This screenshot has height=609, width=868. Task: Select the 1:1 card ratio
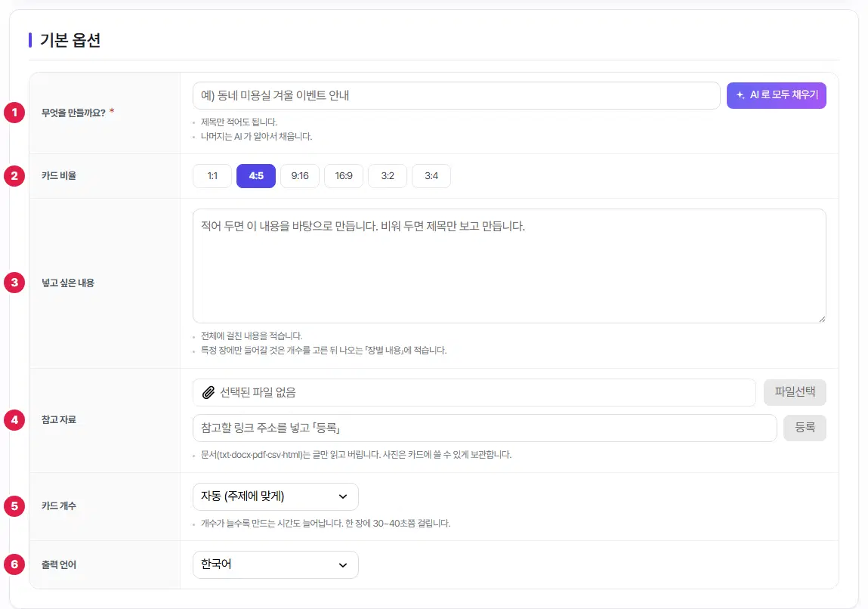[212, 176]
